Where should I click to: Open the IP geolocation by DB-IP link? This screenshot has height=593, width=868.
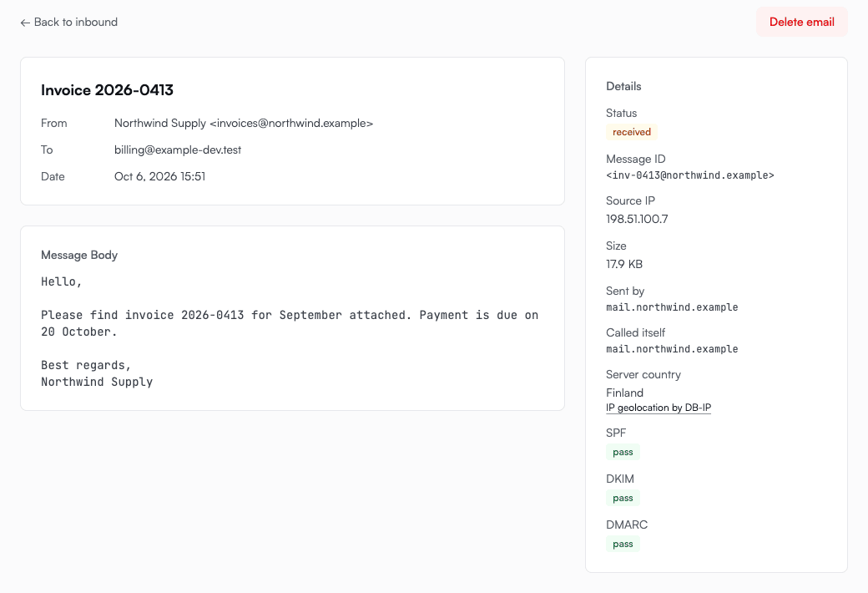[659, 408]
